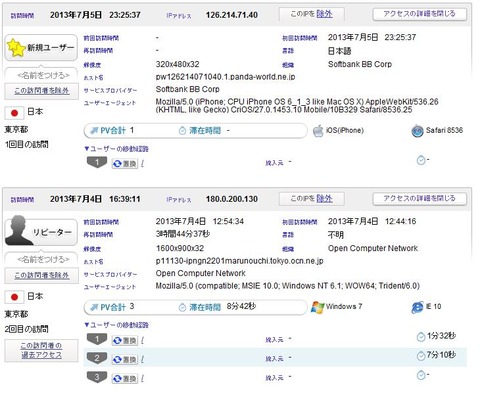
Task: Close access details for 180.0.200.130
Action: pos(419,199)
